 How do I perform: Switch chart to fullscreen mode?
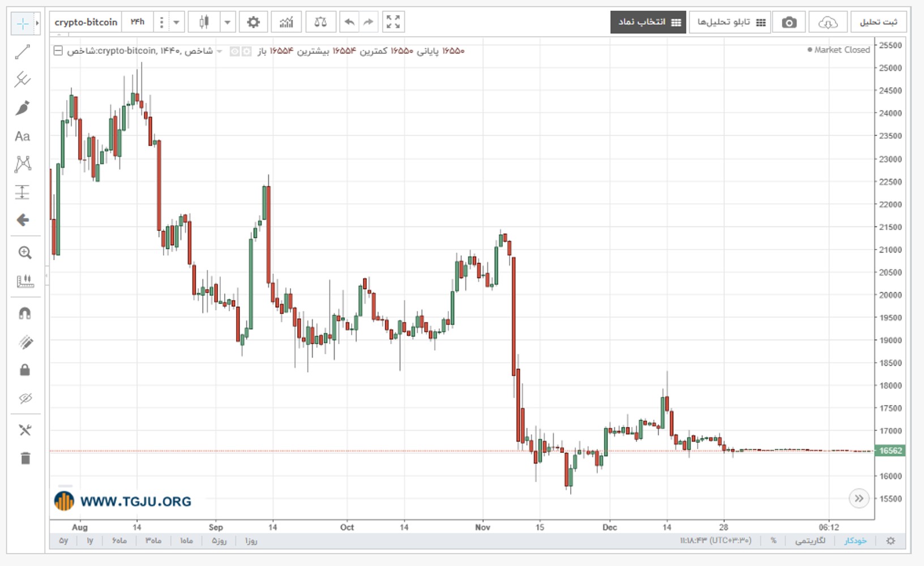[393, 22]
